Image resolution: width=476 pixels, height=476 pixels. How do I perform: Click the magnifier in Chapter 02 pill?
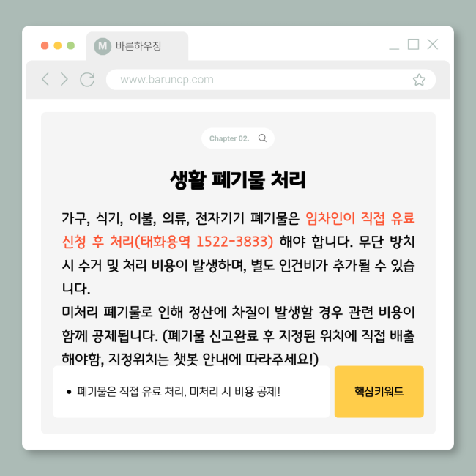[x=262, y=138]
